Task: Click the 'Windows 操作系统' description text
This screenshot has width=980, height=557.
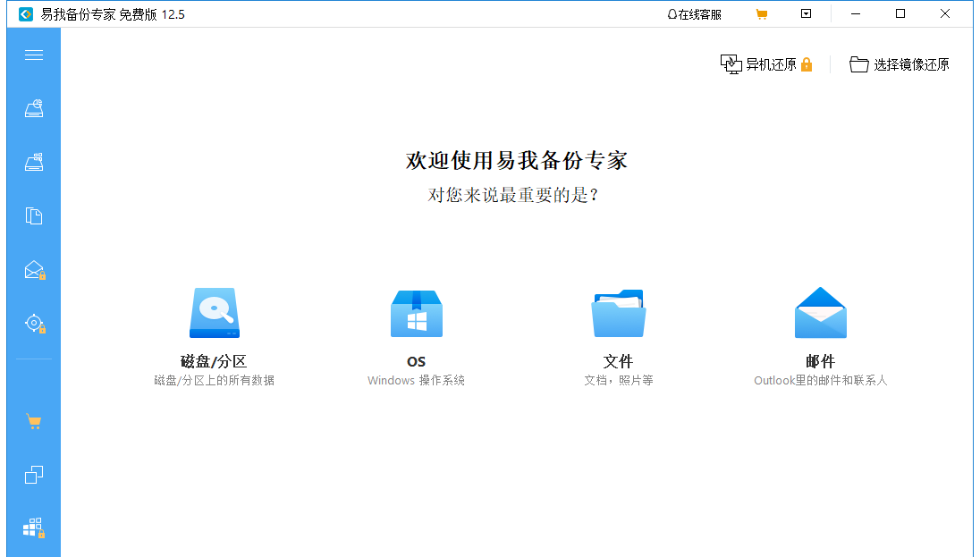Action: click(x=417, y=381)
